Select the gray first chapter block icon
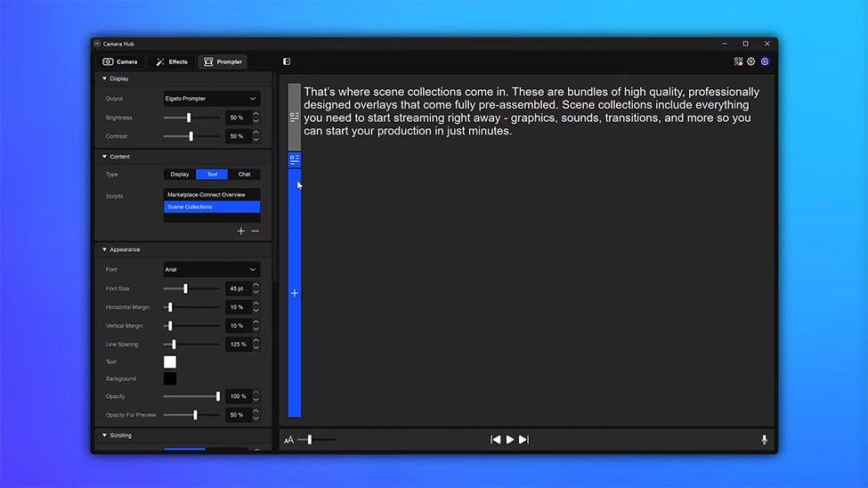This screenshot has height=488, width=868. point(295,117)
